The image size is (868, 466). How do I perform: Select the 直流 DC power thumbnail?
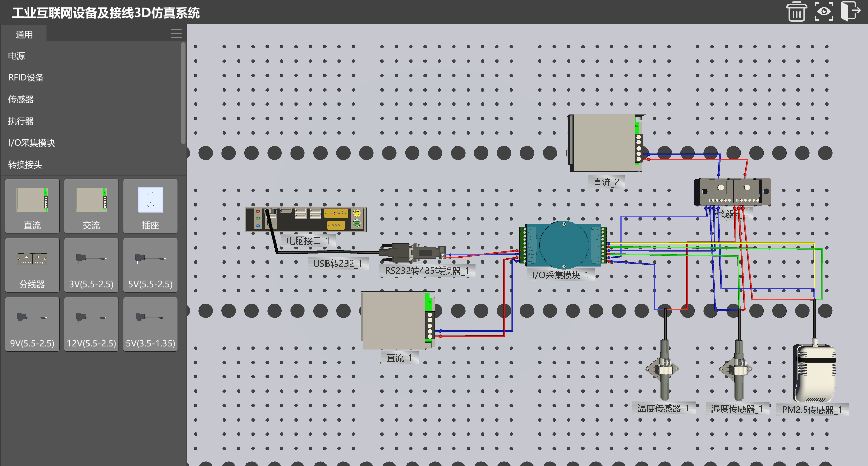point(32,206)
